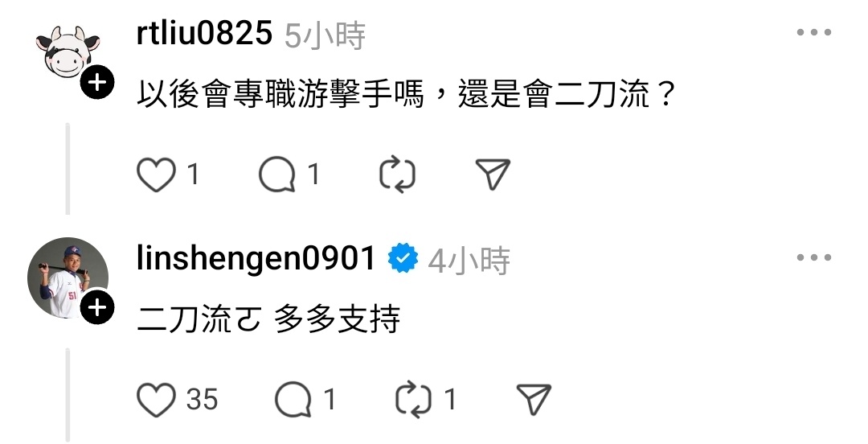Like linshengen0901's reply with the heart icon
868x444 pixels.
point(156,400)
